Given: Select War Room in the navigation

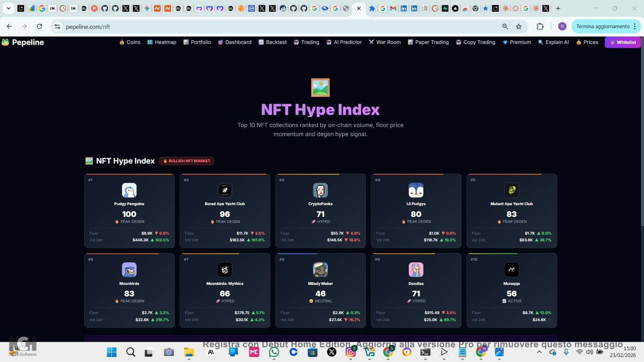Looking at the screenshot, I should point(385,42).
